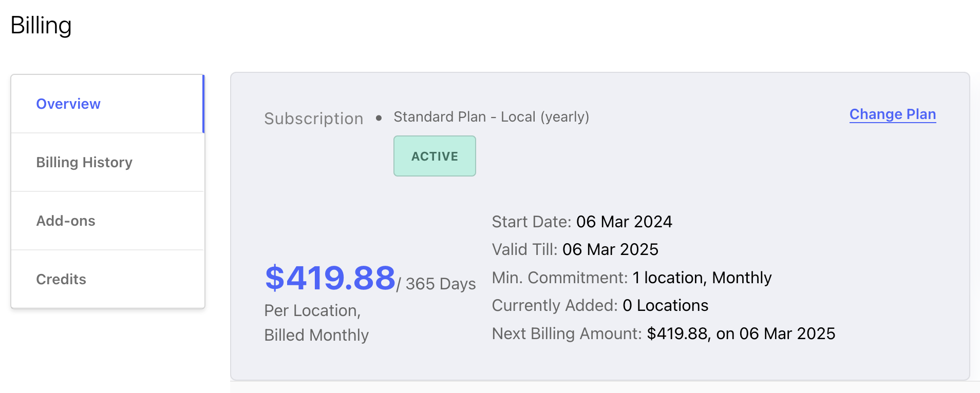Viewport: 980px width, 393px height.
Task: Click the Currently Added 0 Locations line
Action: 600,305
